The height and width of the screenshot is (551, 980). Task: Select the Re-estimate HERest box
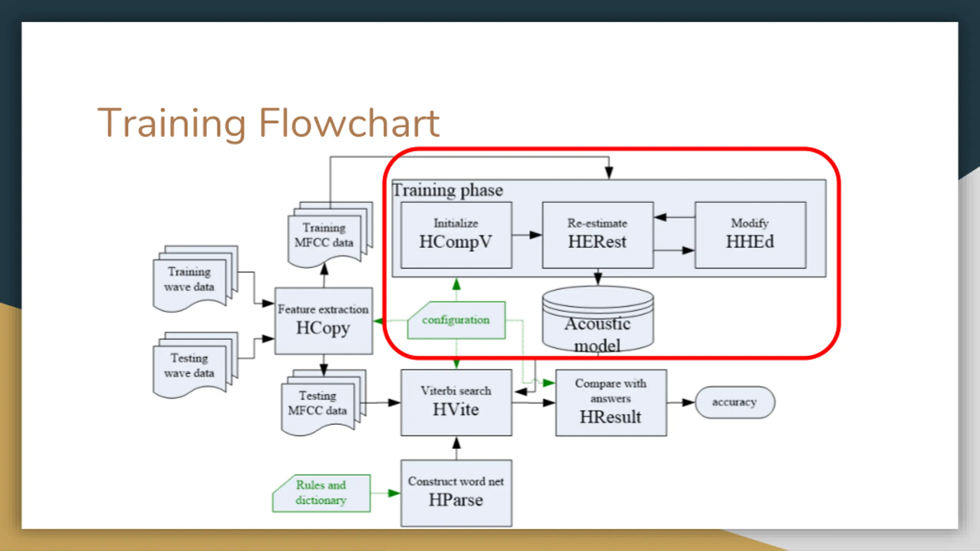(598, 235)
